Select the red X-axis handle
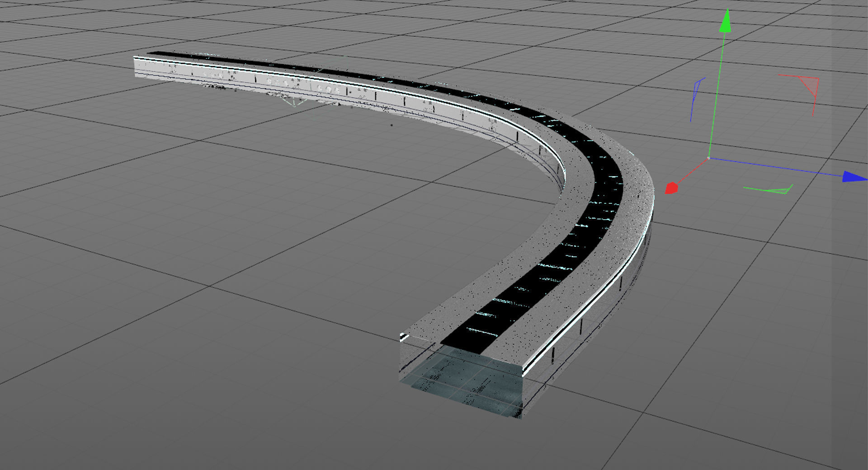Image resolution: width=868 pixels, height=470 pixels. pos(671,188)
